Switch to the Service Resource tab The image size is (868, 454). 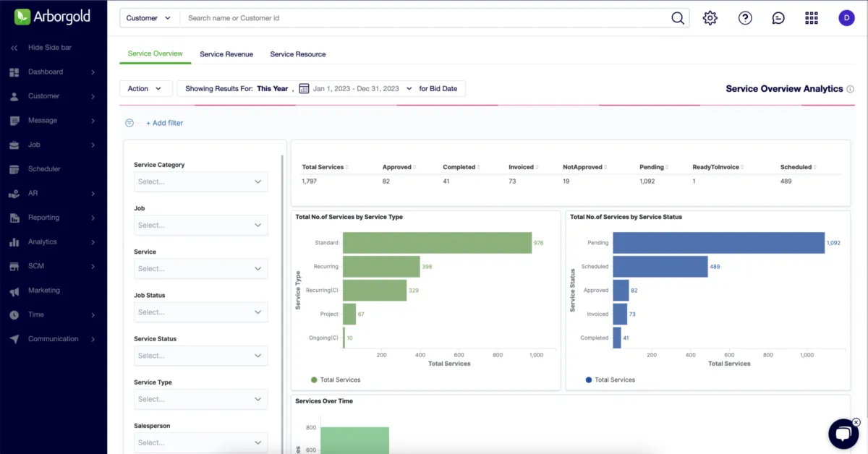click(x=298, y=54)
